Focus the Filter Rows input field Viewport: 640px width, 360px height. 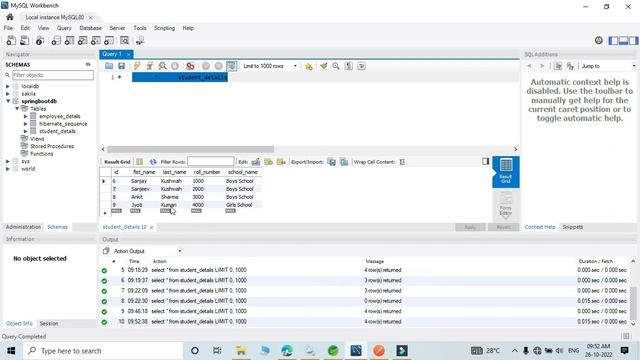[211, 162]
